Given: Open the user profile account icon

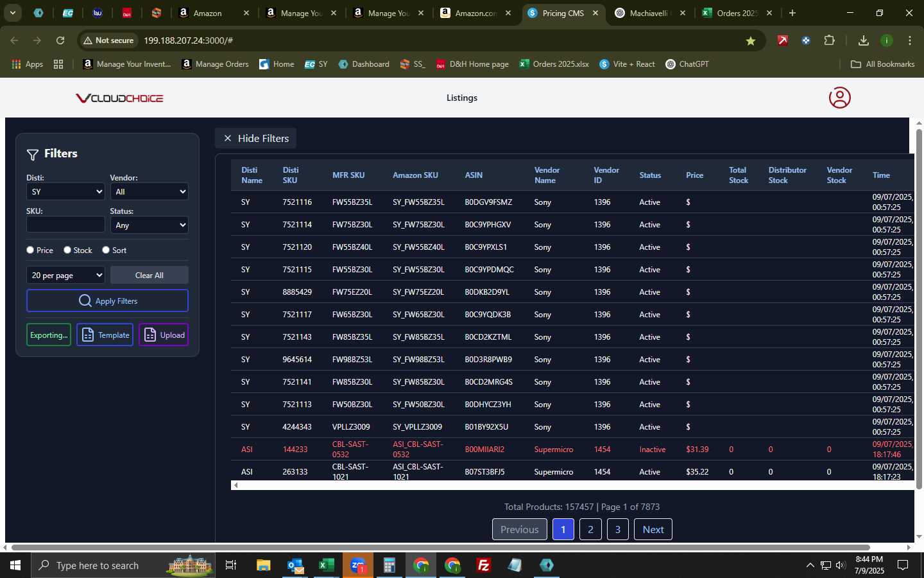Looking at the screenshot, I should pyautogui.click(x=839, y=98).
